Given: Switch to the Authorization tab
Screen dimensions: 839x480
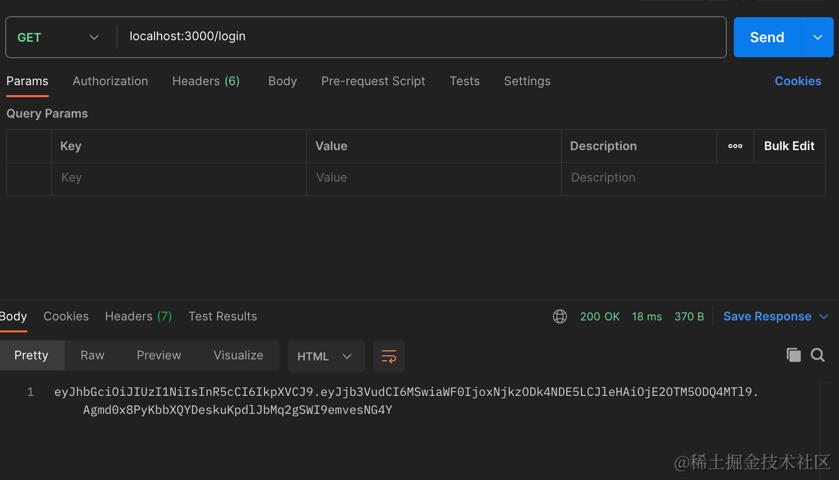Looking at the screenshot, I should tap(110, 81).
